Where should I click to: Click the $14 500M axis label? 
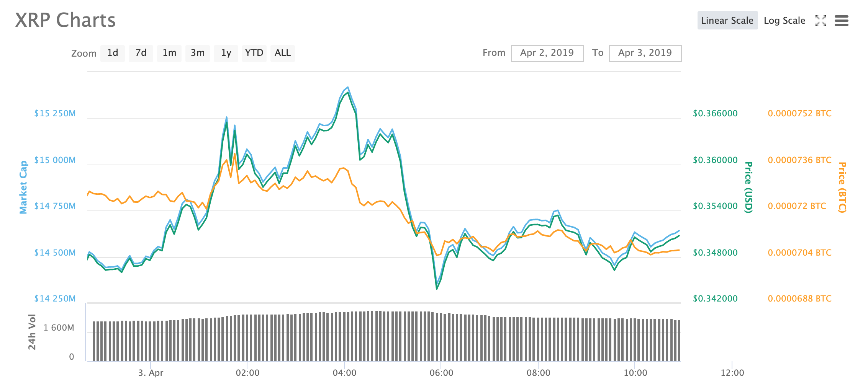click(55, 253)
